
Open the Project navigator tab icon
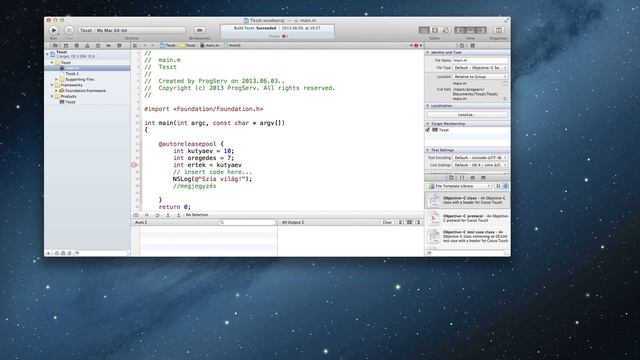55,46
